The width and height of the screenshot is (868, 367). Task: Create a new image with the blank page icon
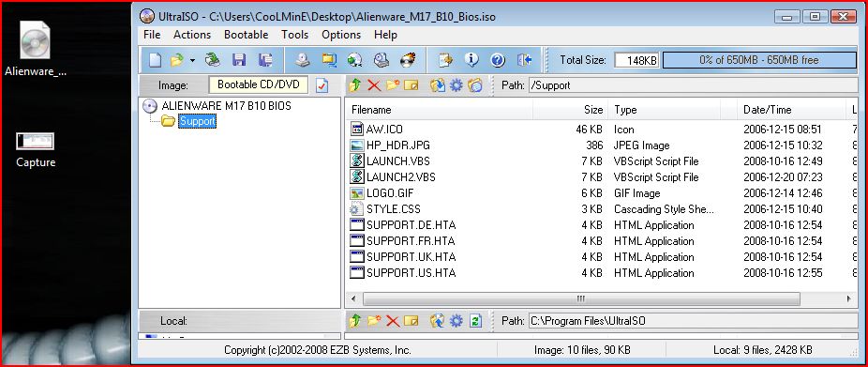(x=156, y=60)
